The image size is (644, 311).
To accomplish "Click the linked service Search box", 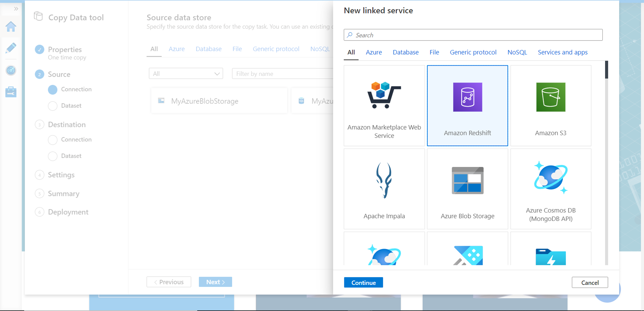I will (473, 35).
